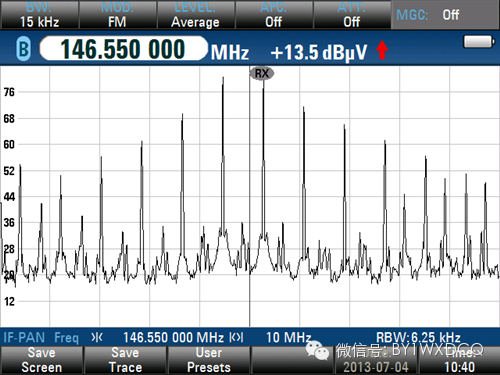500x375 pixels.
Task: Click the span width icon
Action: [x=236, y=337]
